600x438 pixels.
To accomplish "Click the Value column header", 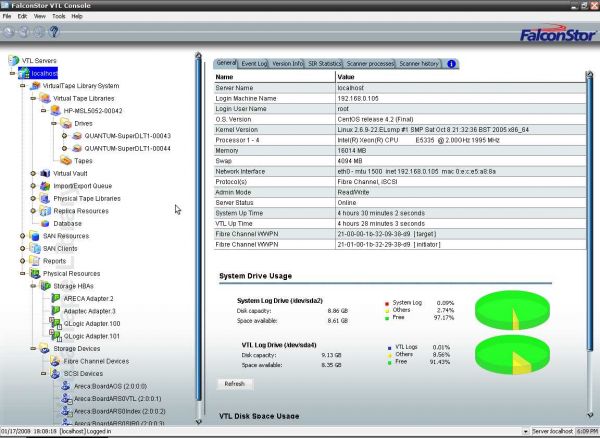I will click(x=461, y=77).
